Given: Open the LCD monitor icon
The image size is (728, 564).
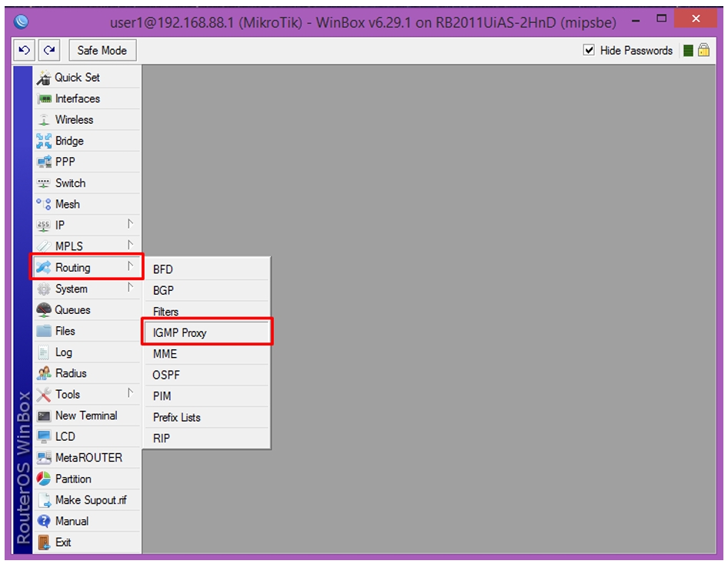Looking at the screenshot, I should pos(44,436).
